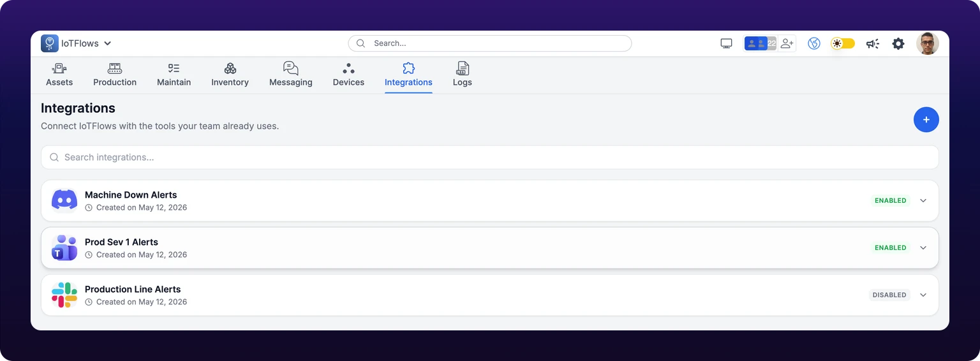Expand the Prod Sev 1 Alerts row chevron
Viewport: 980px width, 361px height.
[x=923, y=247]
